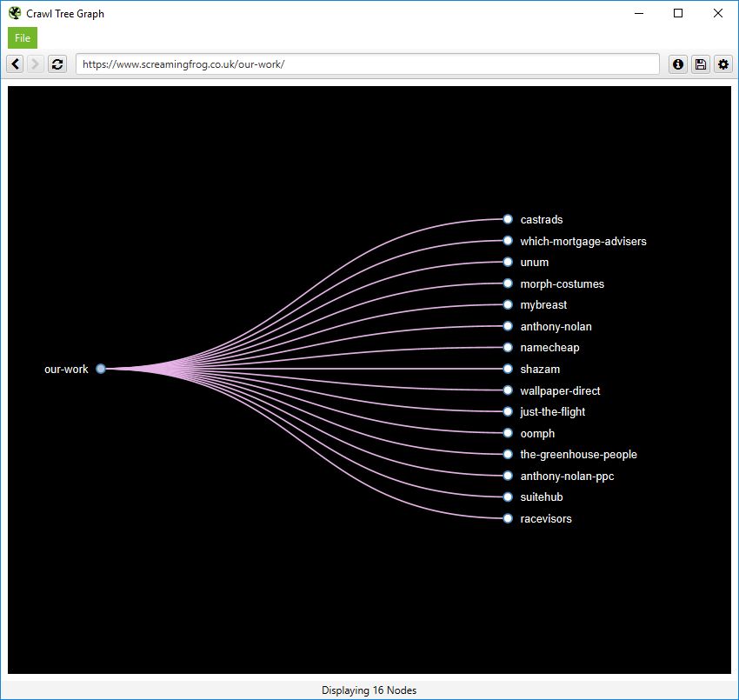Click the Displaying 16 Nodes status text
Image resolution: width=739 pixels, height=700 pixels.
coord(369,690)
